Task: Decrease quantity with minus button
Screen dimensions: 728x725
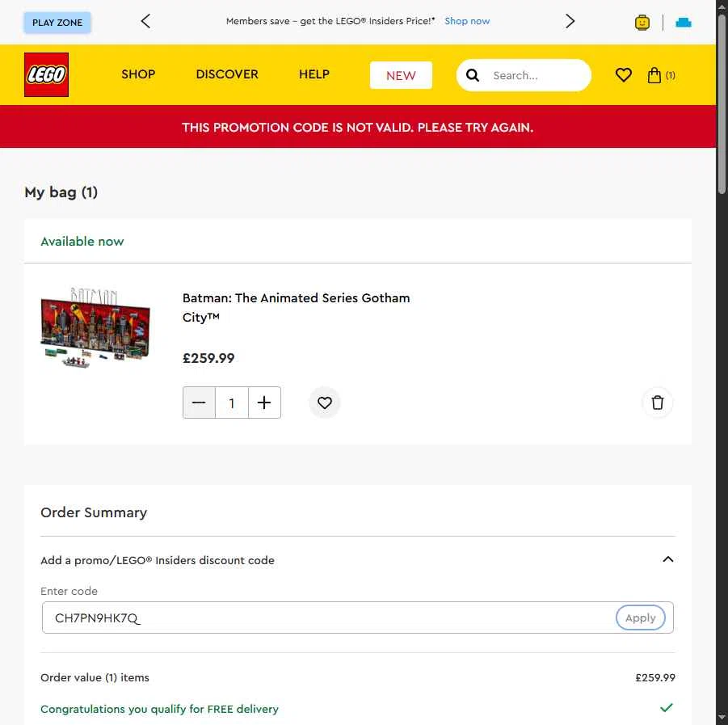Action: pyautogui.click(x=199, y=403)
